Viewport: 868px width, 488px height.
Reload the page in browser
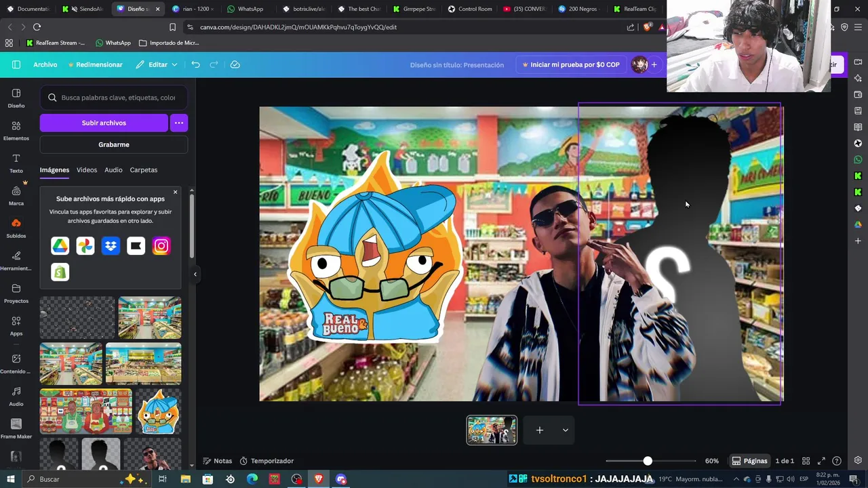coord(37,27)
